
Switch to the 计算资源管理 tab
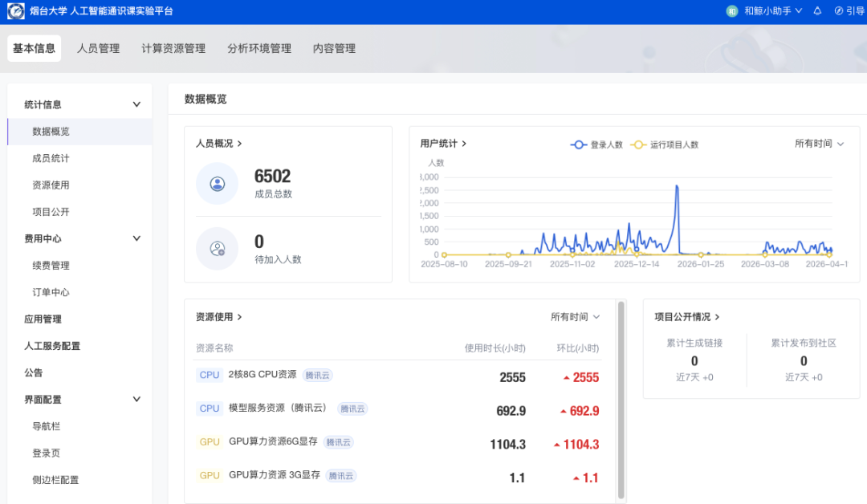[173, 48]
